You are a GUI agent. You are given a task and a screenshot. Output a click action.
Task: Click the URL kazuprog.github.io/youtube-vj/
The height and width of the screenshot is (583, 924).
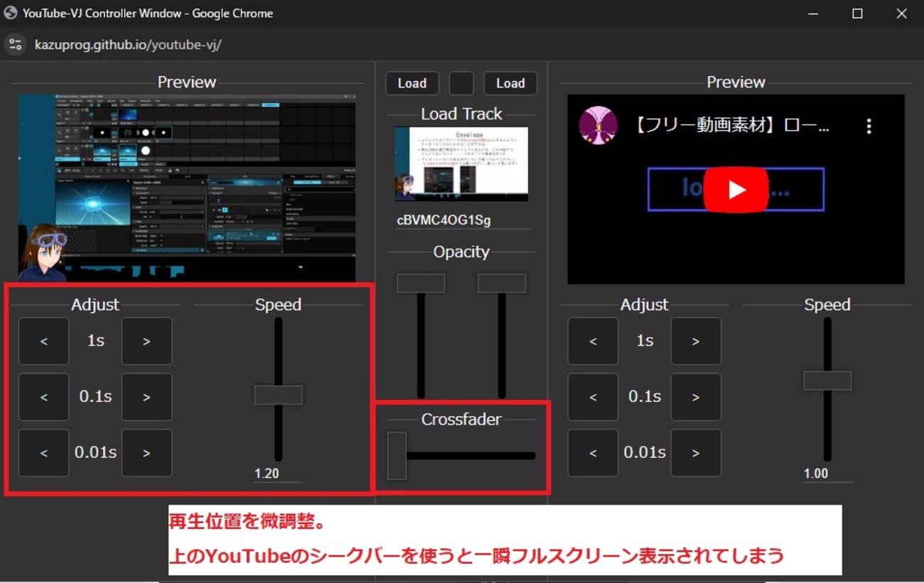(128, 45)
